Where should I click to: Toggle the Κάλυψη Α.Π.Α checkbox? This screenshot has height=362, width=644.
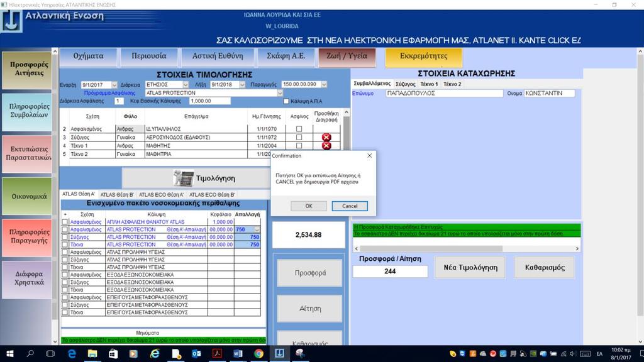click(286, 101)
